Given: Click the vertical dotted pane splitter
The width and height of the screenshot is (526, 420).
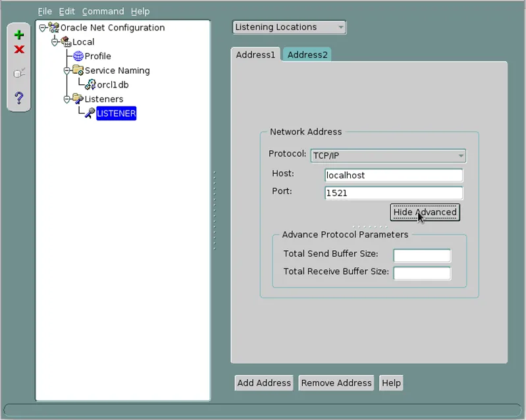Looking at the screenshot, I should coord(215,211).
